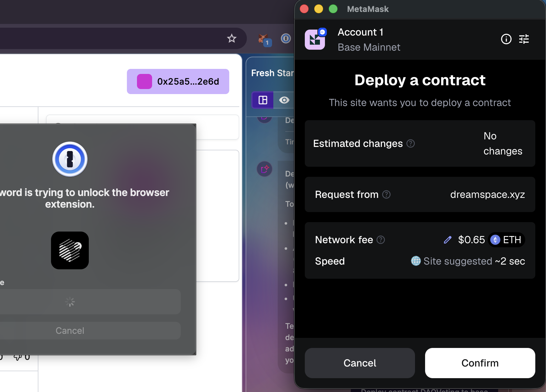Click the magenta wallet avatar swatch
Screen dimensions: 546x392
tap(145, 81)
